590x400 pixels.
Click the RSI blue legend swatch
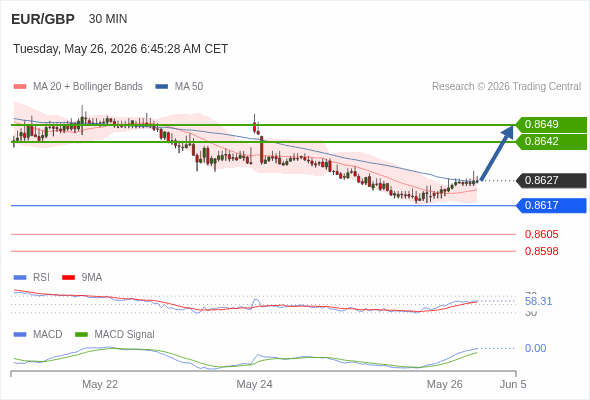20,278
